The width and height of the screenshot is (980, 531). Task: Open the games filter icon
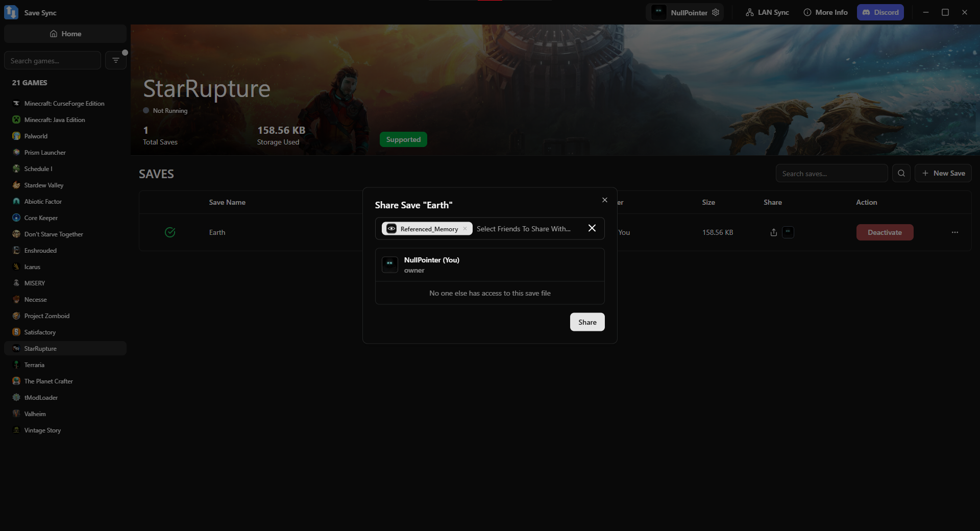[116, 60]
